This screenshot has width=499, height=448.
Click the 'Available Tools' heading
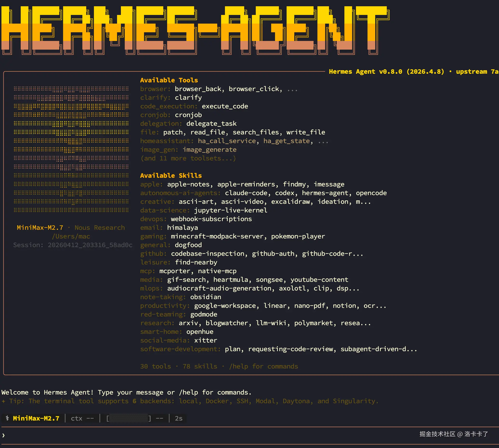169,80
